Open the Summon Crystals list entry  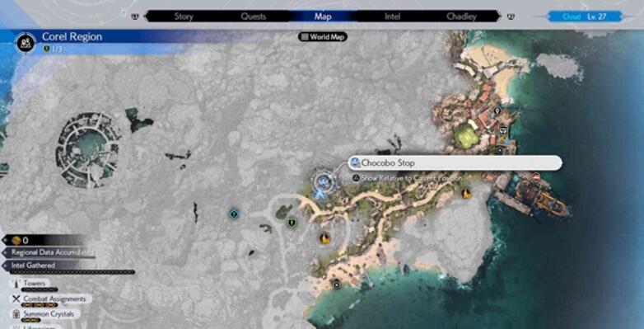[x=45, y=314]
